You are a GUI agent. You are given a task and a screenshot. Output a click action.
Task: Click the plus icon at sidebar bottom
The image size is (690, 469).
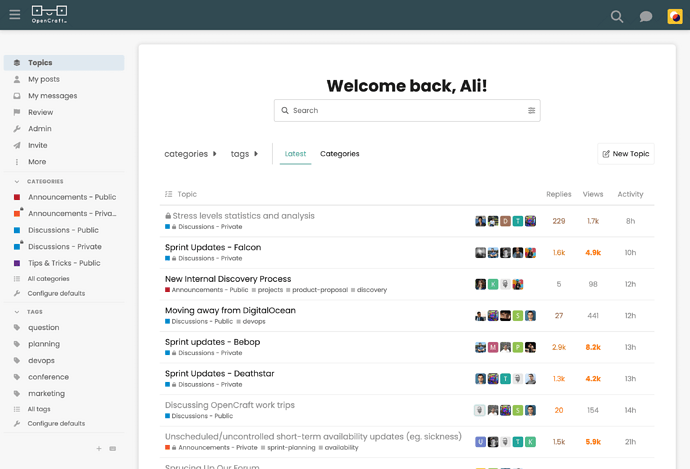99,448
